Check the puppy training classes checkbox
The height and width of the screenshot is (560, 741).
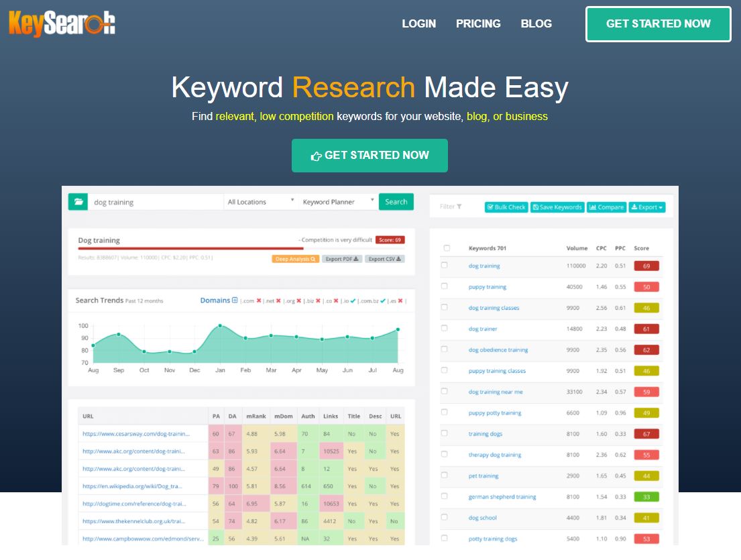(x=444, y=370)
